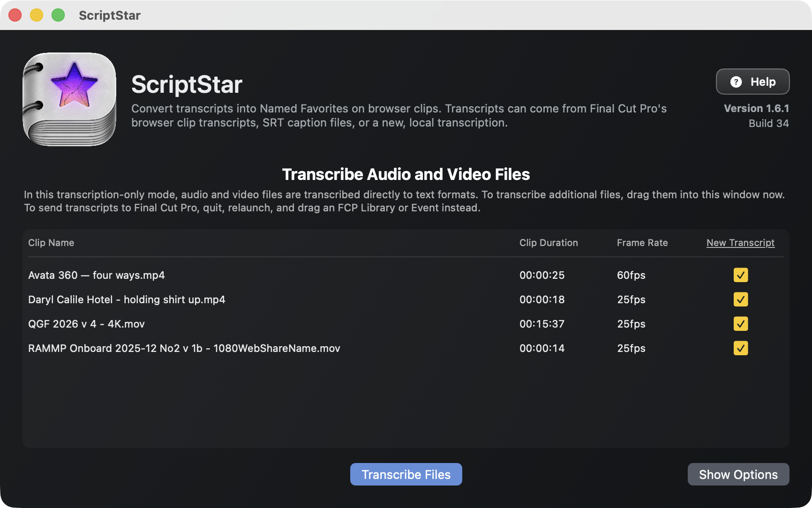
Task: Click the Build 34 label
Action: 768,123
